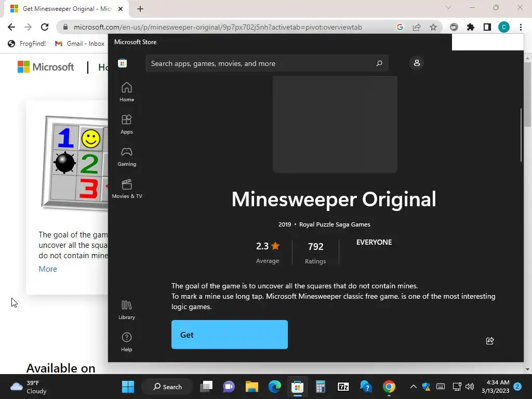
Task: Select Get Minesweeper Original tab
Action: (67, 9)
